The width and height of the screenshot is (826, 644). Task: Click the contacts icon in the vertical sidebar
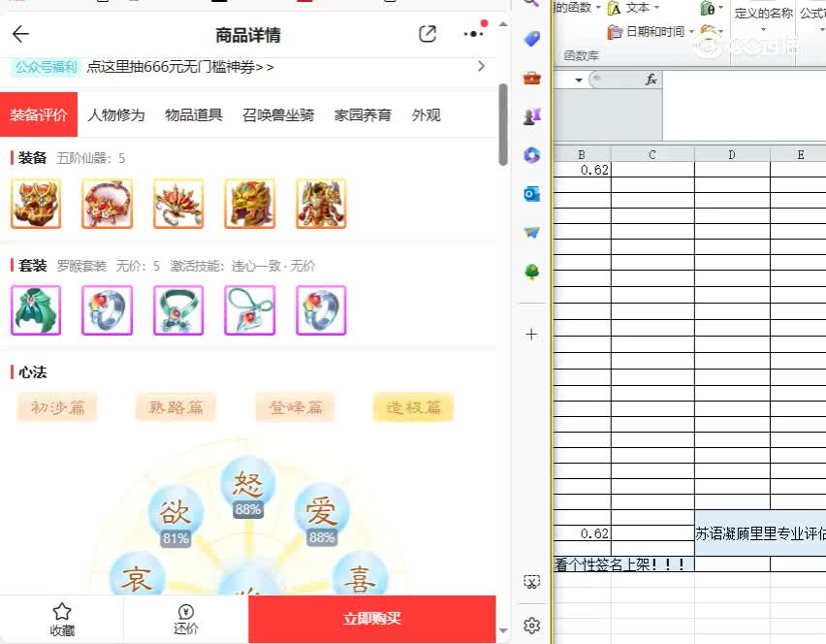(530, 115)
